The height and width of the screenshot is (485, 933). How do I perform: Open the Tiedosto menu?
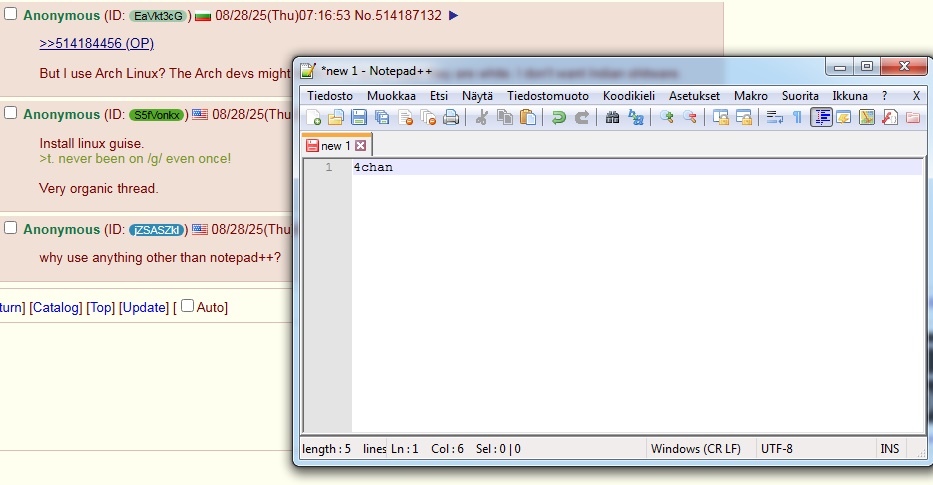(330, 96)
